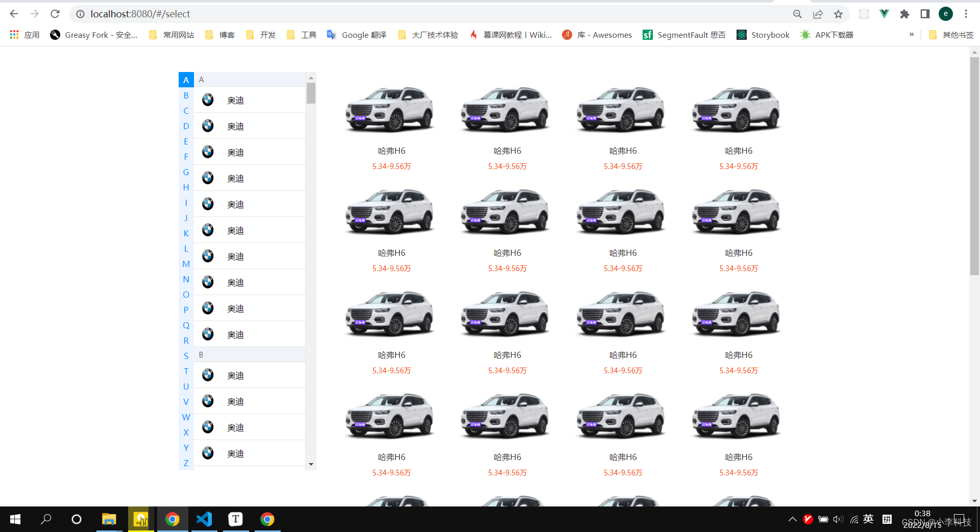Click the brand list scrollbar thumb
This screenshot has width=980, height=532.
pyautogui.click(x=311, y=93)
